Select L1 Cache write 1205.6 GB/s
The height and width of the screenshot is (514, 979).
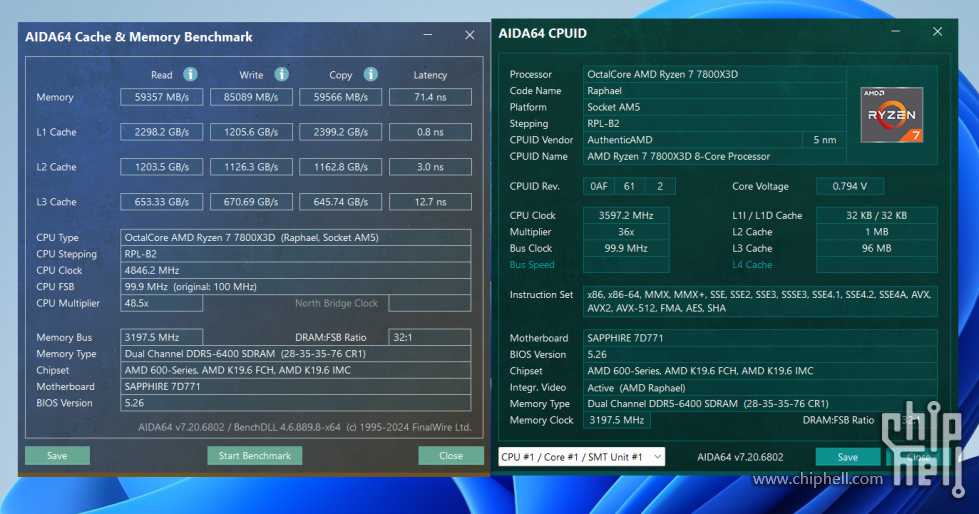(251, 132)
